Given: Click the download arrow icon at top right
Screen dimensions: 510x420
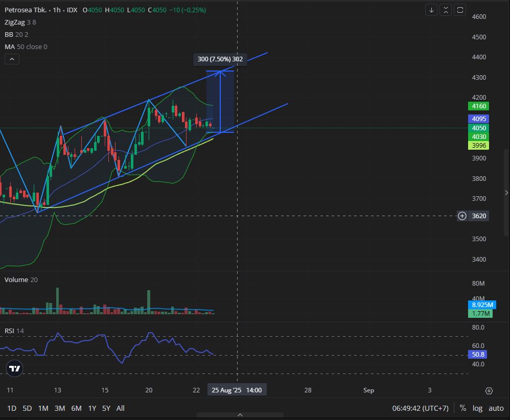Looking at the screenshot, I should (431, 10).
